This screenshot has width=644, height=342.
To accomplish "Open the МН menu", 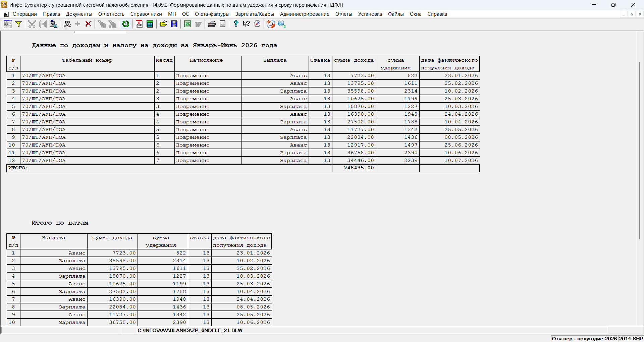I will coord(172,14).
